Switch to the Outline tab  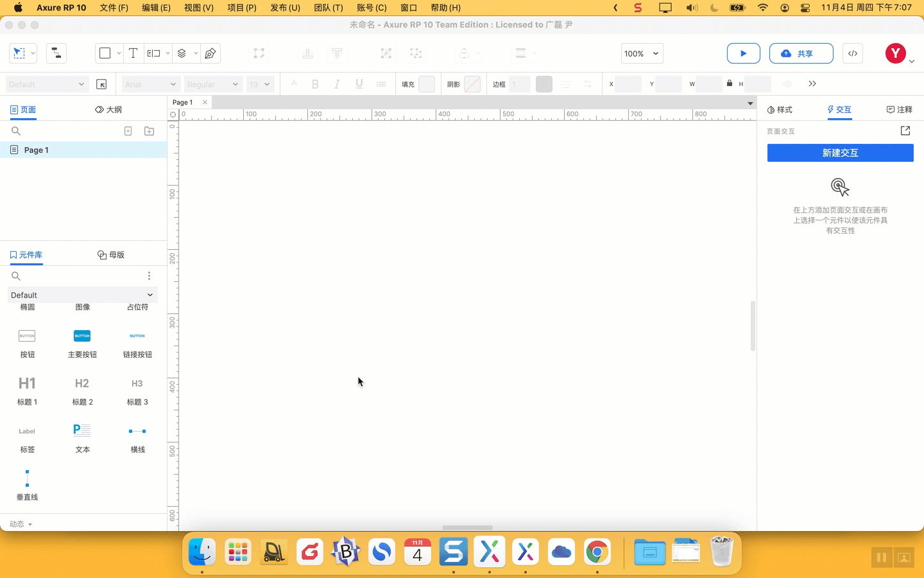click(x=108, y=110)
